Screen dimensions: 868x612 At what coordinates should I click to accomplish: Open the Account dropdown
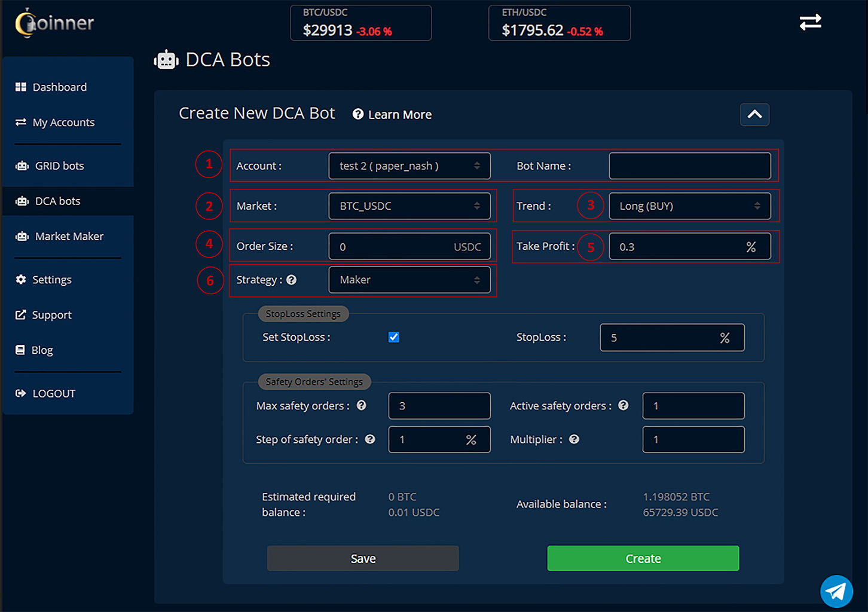[x=409, y=166]
